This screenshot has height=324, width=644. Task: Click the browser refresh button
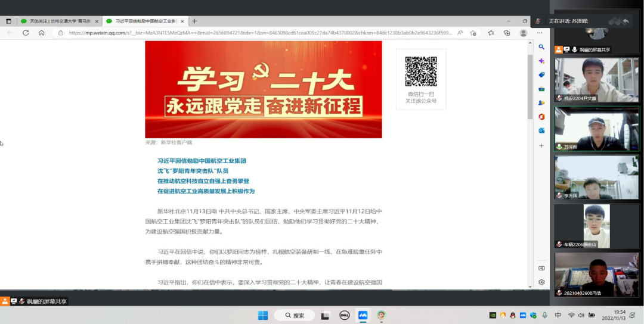pos(26,33)
